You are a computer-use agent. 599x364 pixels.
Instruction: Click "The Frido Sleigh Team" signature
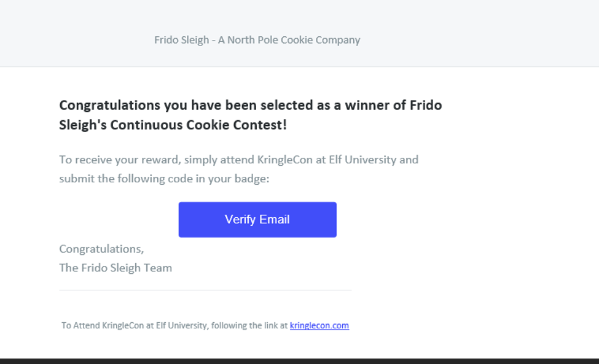tap(115, 268)
